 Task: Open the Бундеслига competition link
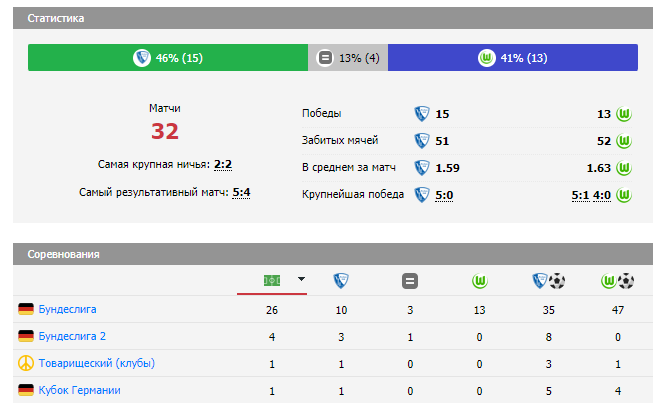pyautogui.click(x=67, y=309)
